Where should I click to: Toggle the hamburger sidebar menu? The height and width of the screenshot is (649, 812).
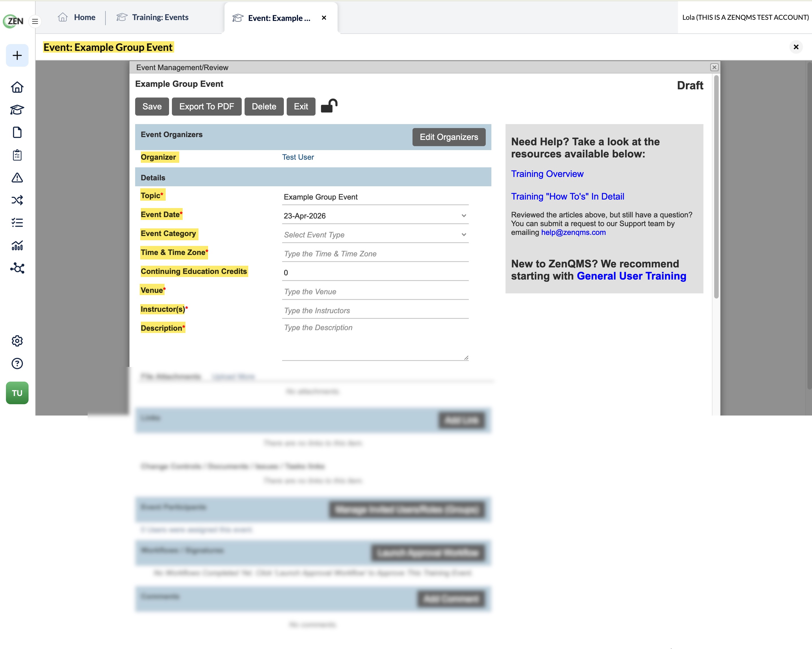tap(35, 21)
